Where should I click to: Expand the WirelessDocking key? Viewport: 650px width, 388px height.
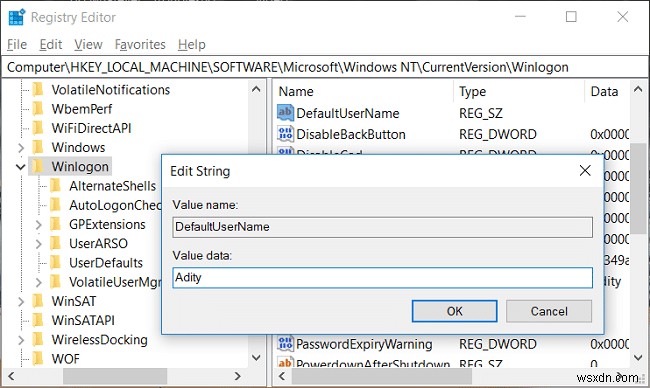[x=21, y=340]
